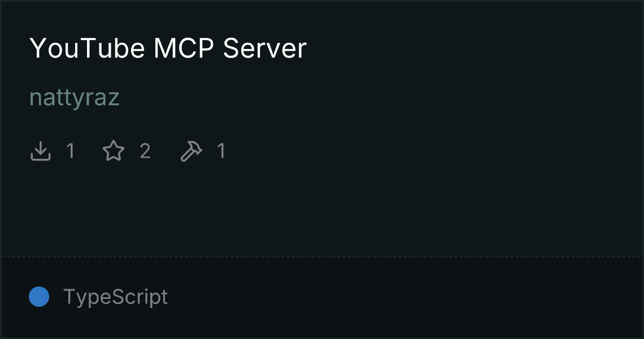The image size is (644, 339).
Task: Click blank area right of the tools count
Action: tap(431, 151)
